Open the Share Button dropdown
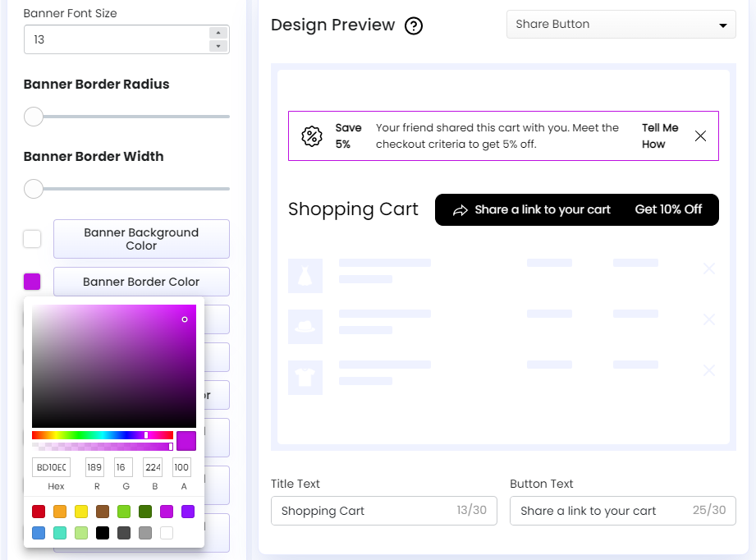 click(x=621, y=24)
